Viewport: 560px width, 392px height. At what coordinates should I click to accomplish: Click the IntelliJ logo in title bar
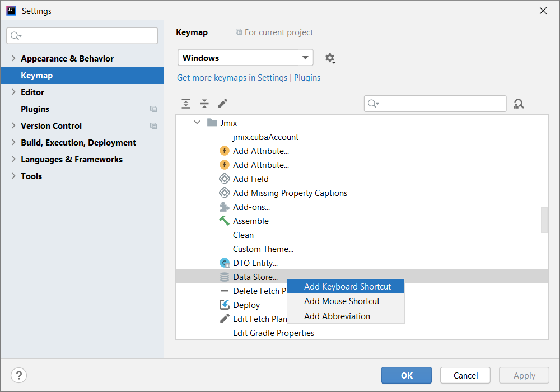pyautogui.click(x=11, y=11)
